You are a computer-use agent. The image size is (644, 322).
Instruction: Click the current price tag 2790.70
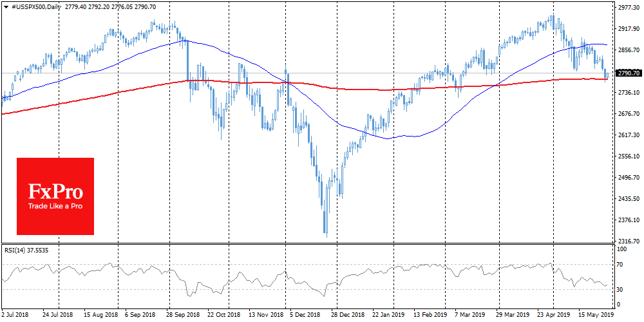(x=628, y=73)
